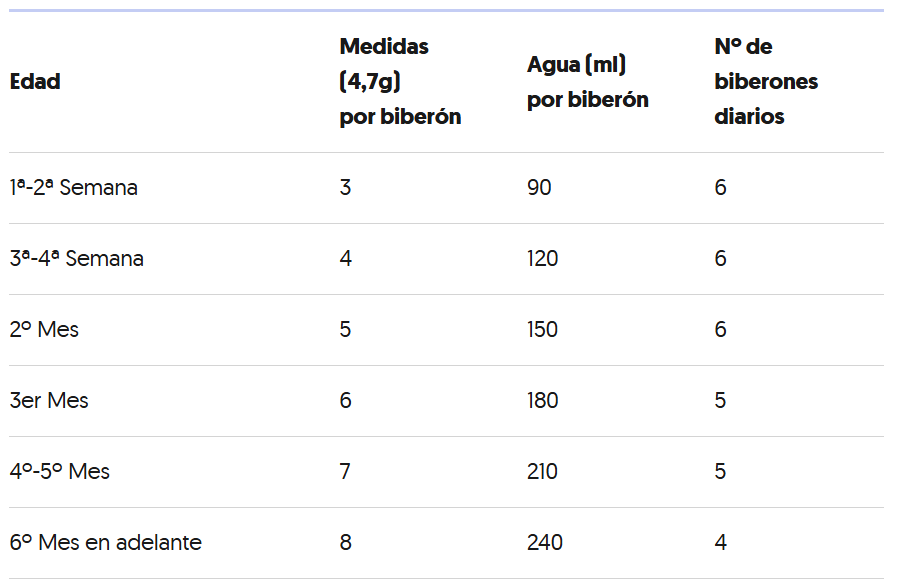
Task: Click the 210 ml water value
Action: point(542,472)
